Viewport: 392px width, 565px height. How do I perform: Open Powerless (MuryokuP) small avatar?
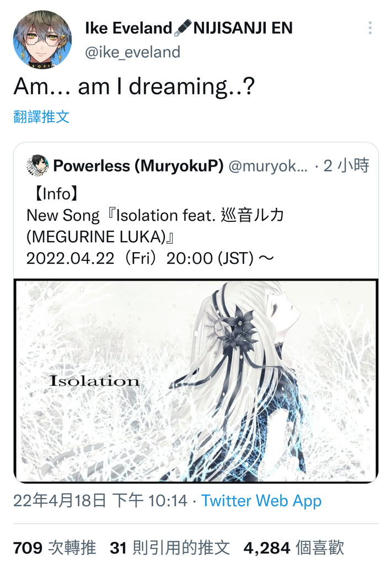(37, 166)
